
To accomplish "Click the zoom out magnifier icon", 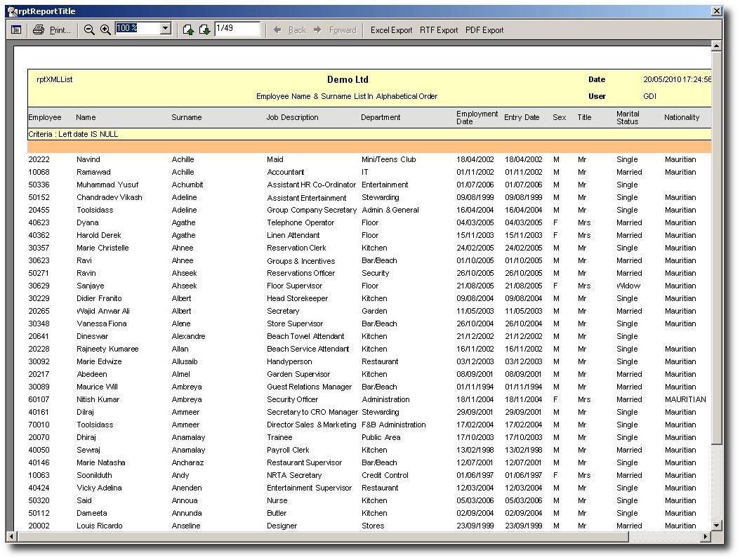I will 89,29.
